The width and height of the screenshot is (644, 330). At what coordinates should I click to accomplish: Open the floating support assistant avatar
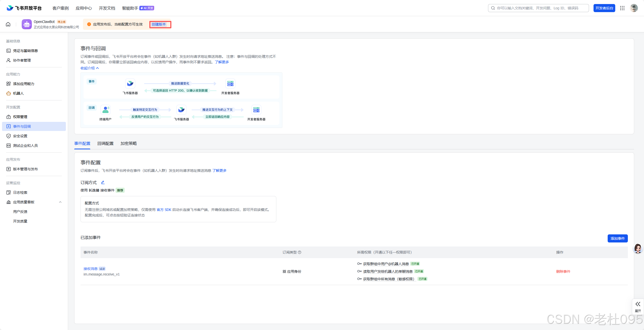click(638, 249)
